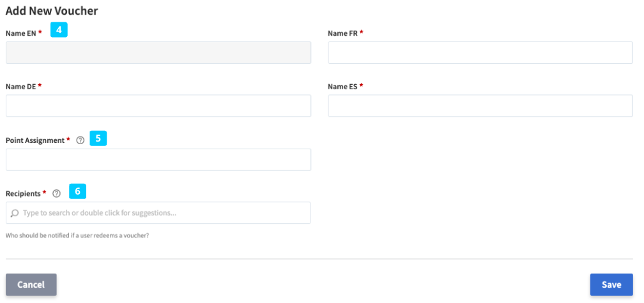Click the blue badge numbered 6
Image resolution: width=644 pixels, height=303 pixels.
(77, 191)
